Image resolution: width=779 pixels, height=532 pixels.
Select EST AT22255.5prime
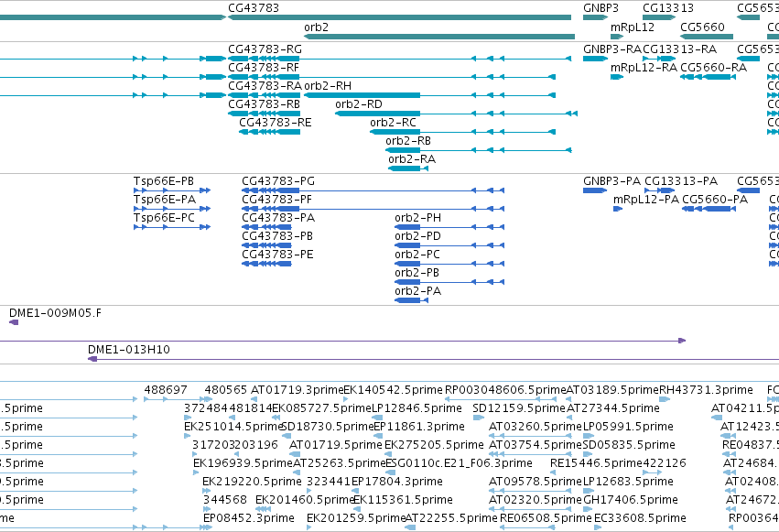point(451,518)
